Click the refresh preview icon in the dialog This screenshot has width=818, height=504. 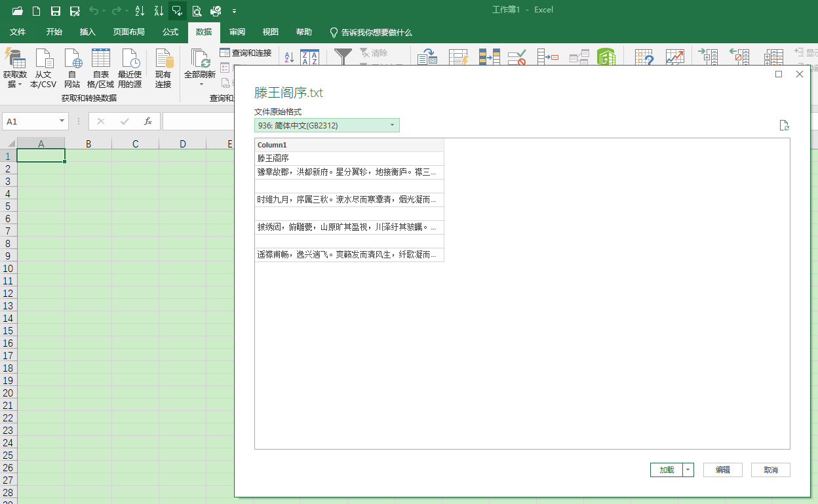coord(784,125)
